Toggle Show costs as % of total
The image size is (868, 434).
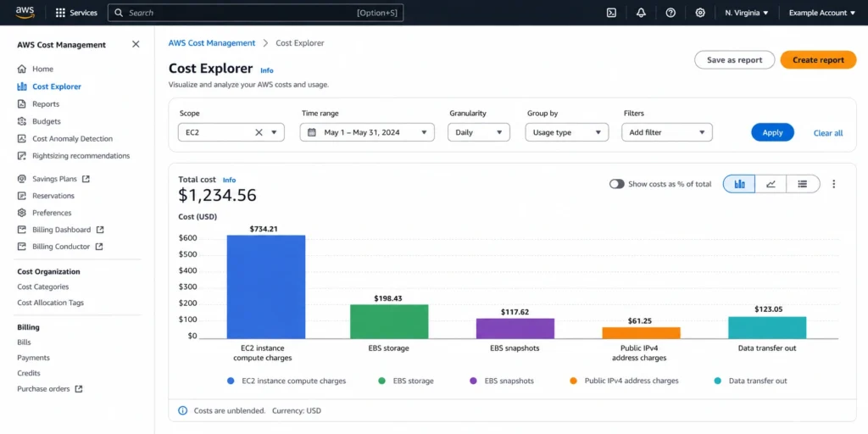[617, 184]
